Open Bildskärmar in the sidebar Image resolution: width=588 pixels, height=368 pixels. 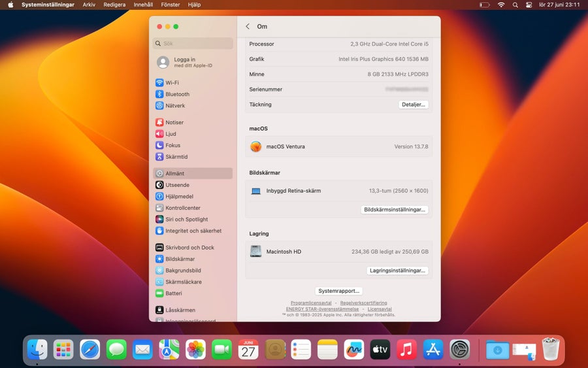point(193,259)
